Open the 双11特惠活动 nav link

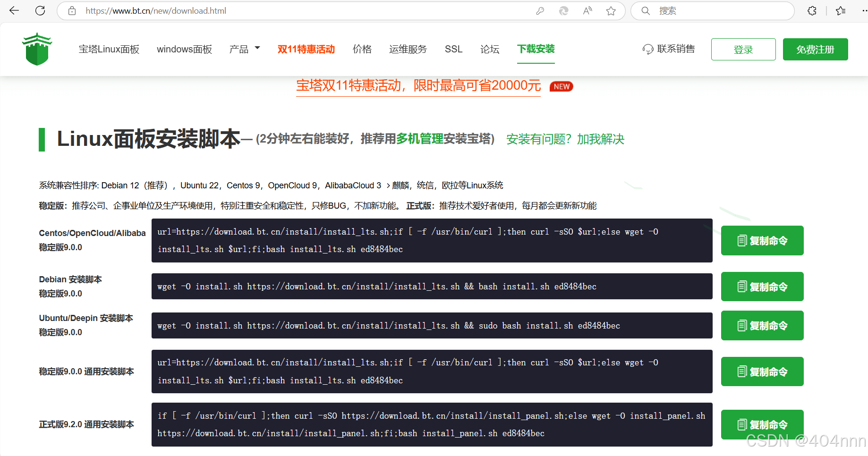[x=306, y=49]
